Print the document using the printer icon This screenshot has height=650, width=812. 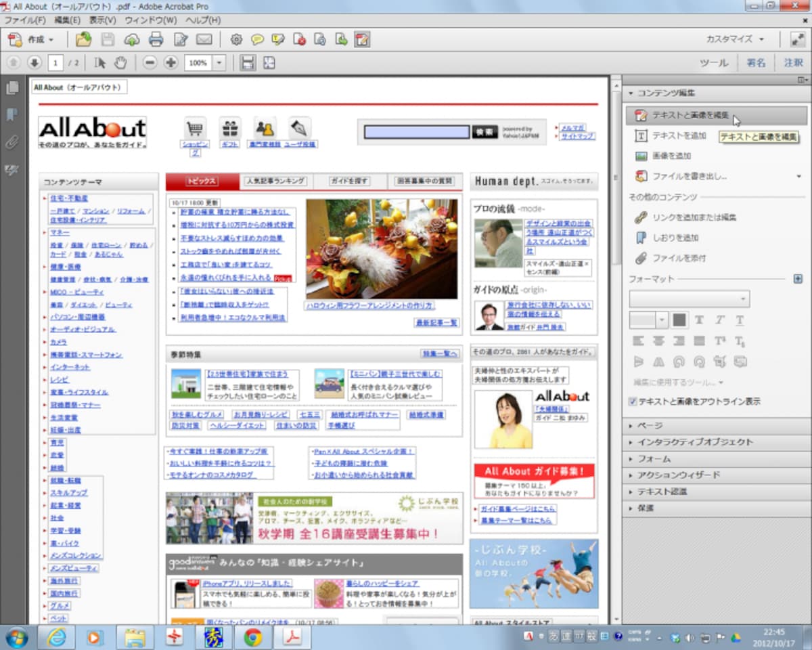click(x=156, y=39)
